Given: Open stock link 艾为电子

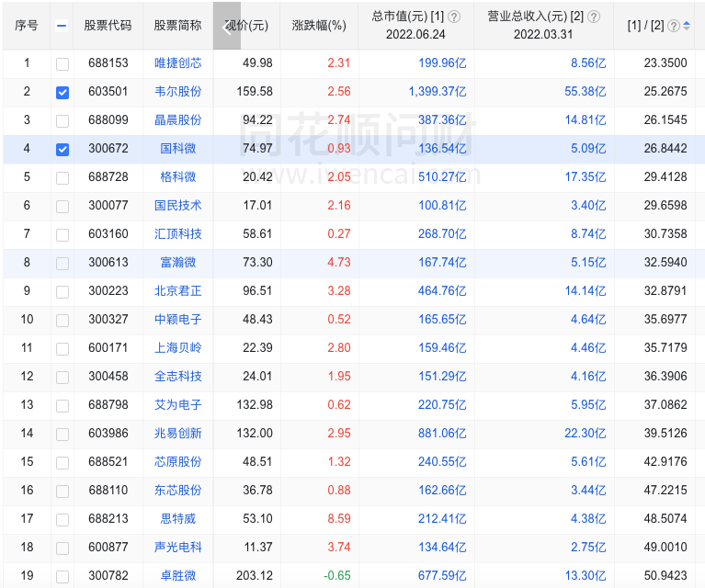Looking at the screenshot, I should (178, 404).
